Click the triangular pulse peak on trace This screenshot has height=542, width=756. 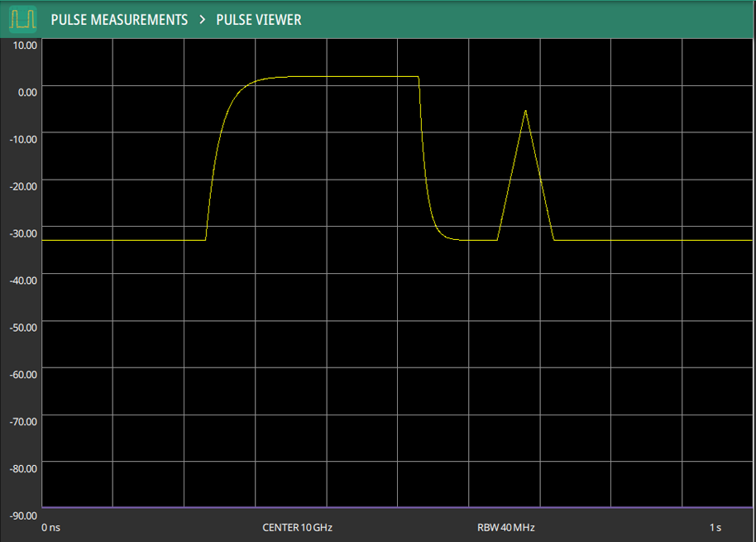pos(525,111)
